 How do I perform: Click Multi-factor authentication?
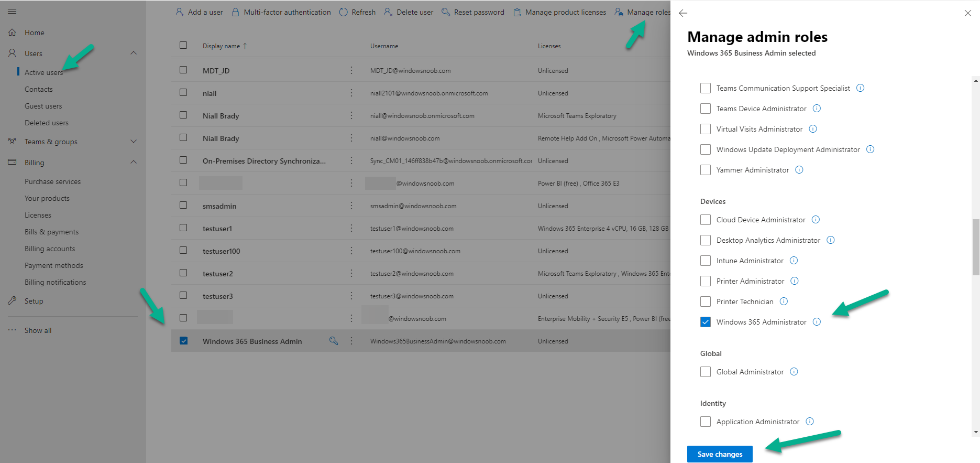(281, 12)
